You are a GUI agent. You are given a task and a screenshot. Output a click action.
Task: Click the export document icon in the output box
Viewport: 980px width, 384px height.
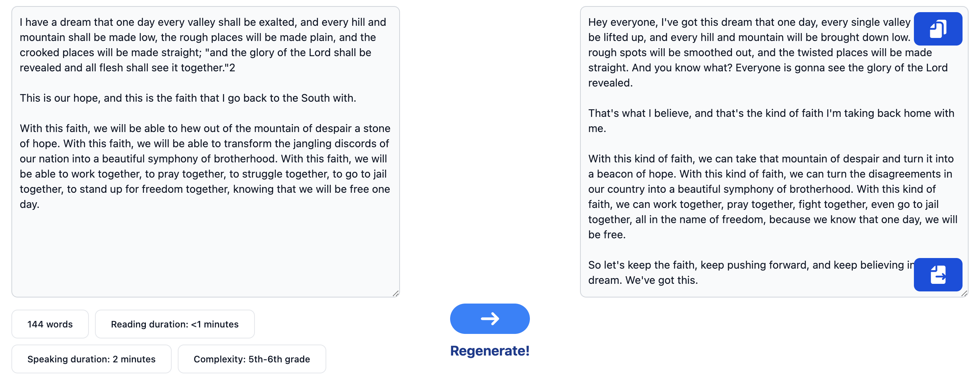[938, 274]
